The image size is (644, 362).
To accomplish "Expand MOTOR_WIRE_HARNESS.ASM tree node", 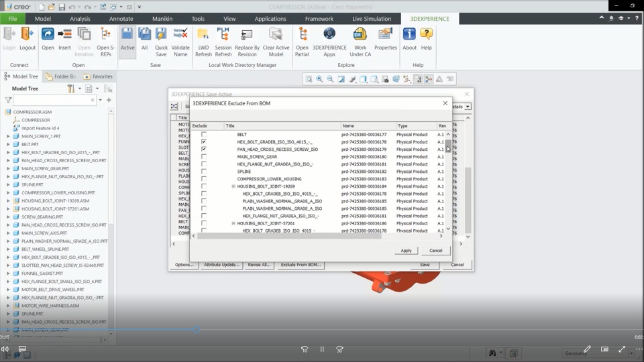I will [8, 306].
